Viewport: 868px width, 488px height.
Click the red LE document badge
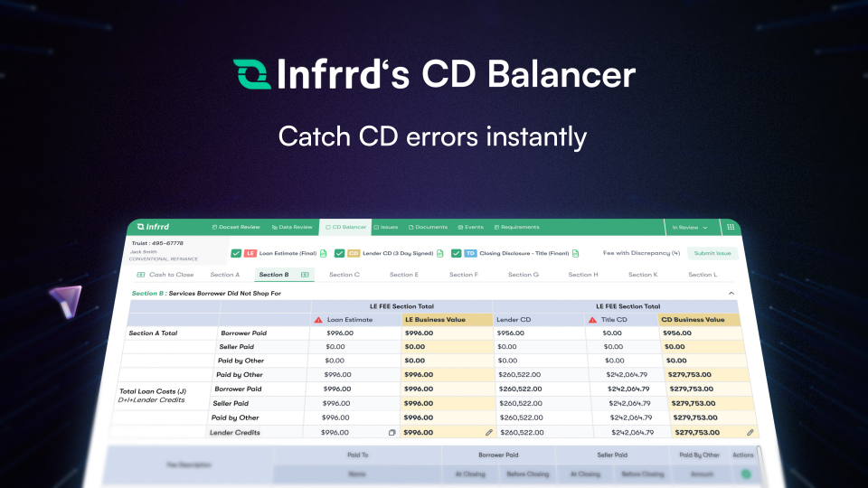(x=250, y=253)
